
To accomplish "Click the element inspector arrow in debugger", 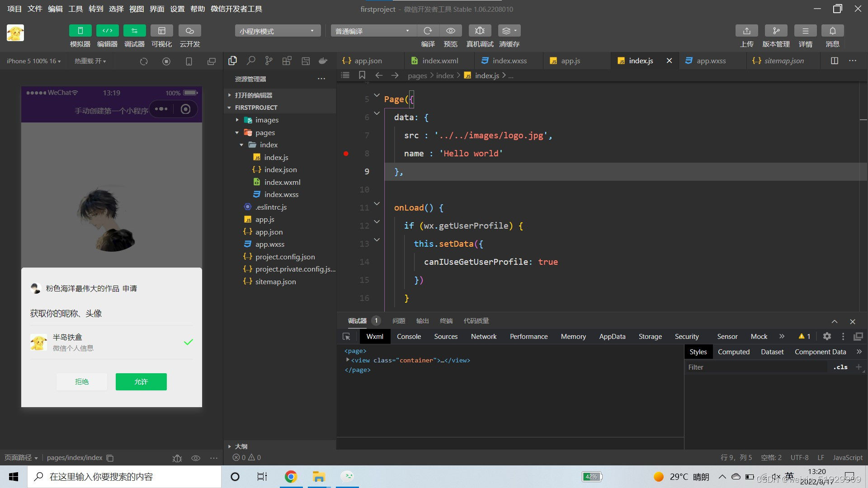I will pos(347,337).
